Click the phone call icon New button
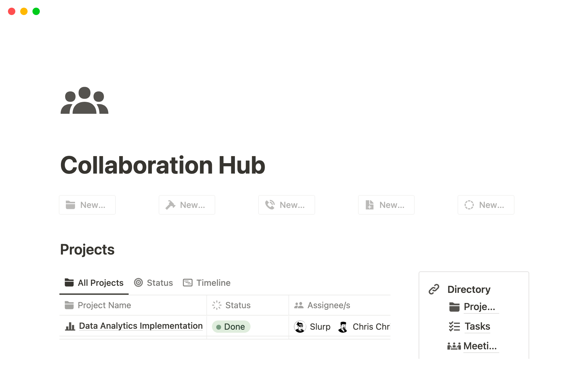Screen dimensions: 588x368 [270, 205]
